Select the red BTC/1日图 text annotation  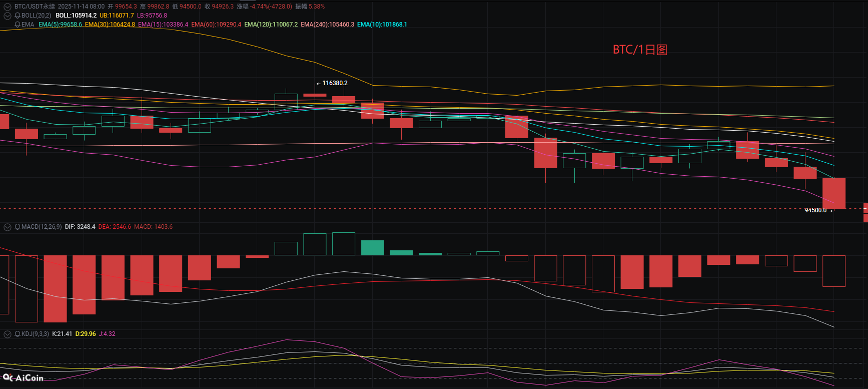click(640, 50)
